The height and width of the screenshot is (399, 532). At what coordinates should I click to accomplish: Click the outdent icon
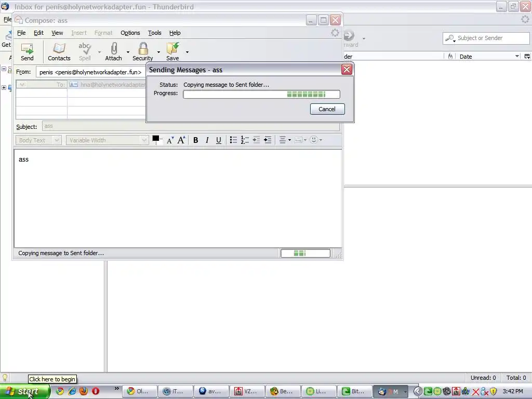pyautogui.click(x=256, y=140)
